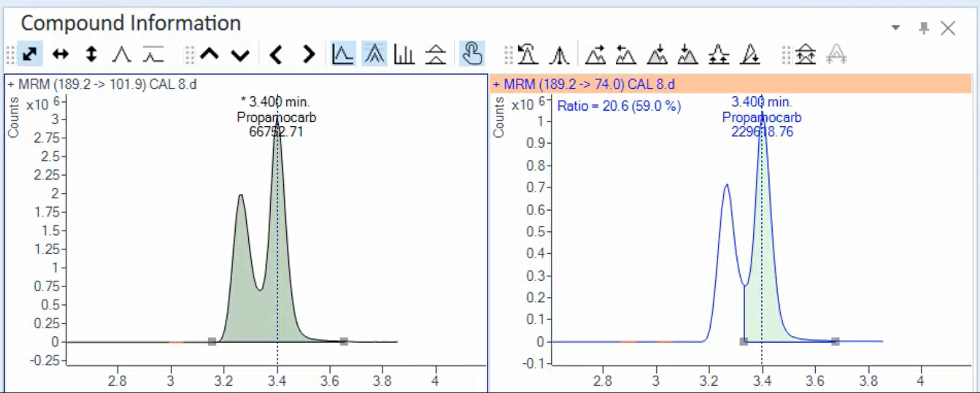980x393 pixels.
Task: Click the vertical double-arrow autoscale Y icon
Action: (91, 54)
